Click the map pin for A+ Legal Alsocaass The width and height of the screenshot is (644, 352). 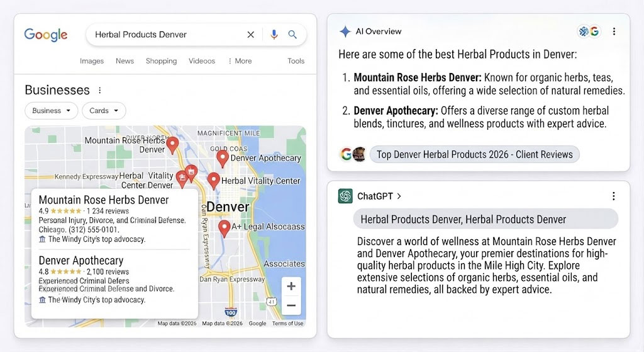224,229
